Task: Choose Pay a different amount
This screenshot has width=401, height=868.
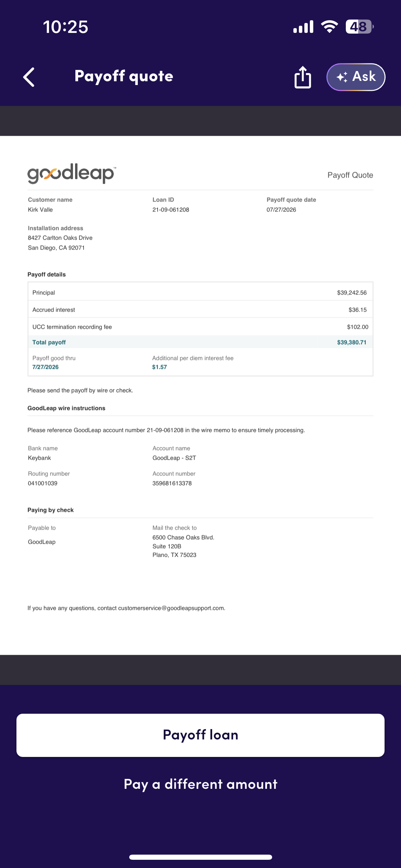Action: tap(200, 784)
